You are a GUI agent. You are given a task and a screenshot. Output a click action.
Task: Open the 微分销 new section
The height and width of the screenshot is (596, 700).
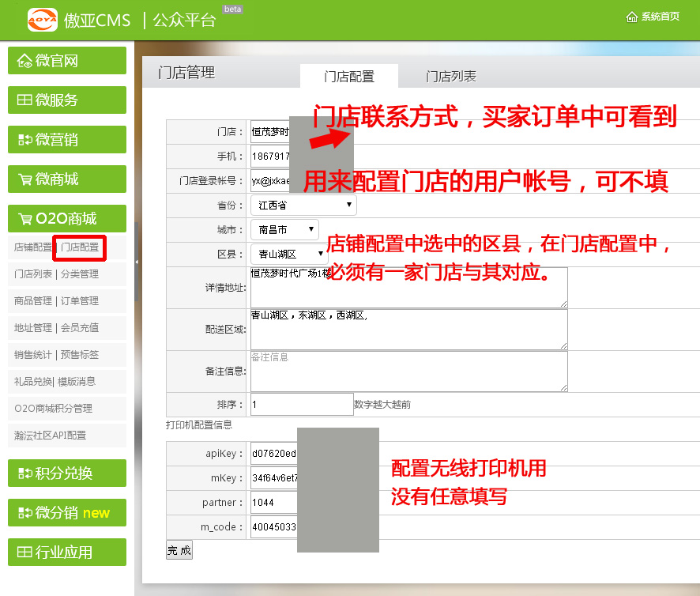click(67, 513)
